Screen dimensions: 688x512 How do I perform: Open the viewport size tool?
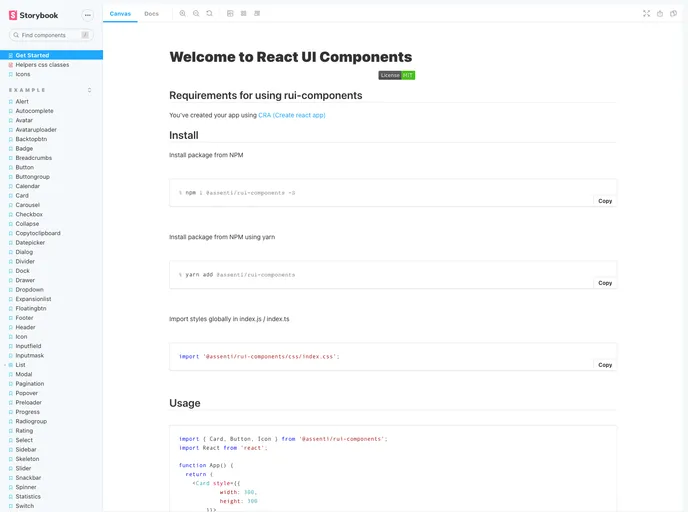tap(257, 14)
